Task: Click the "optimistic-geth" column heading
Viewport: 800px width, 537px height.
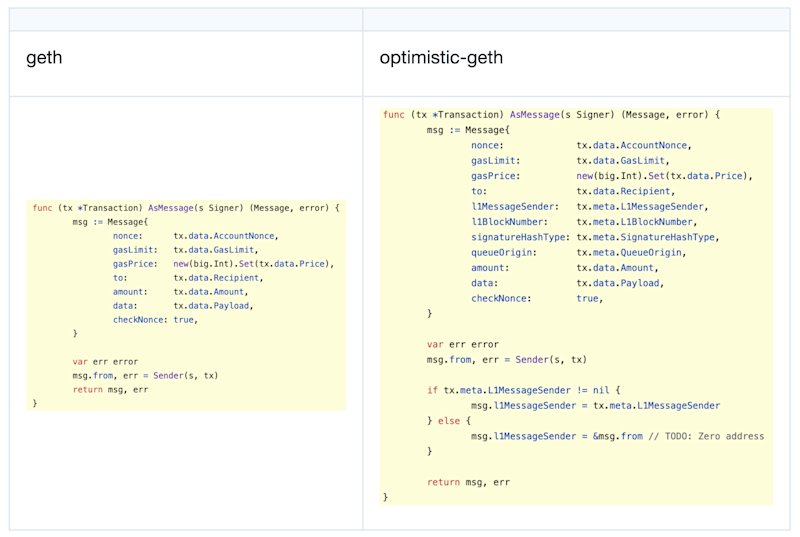Action: coord(441,58)
